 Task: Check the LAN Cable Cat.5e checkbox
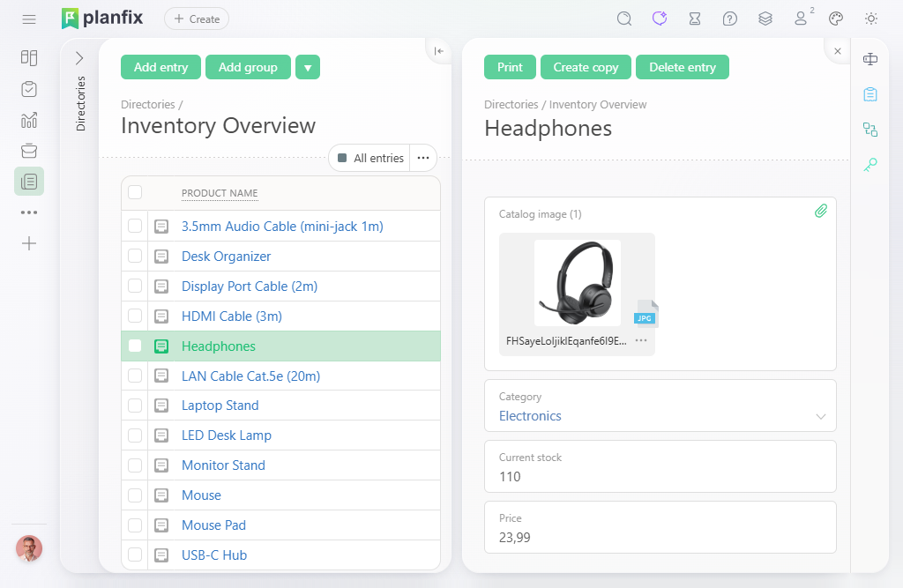point(135,376)
